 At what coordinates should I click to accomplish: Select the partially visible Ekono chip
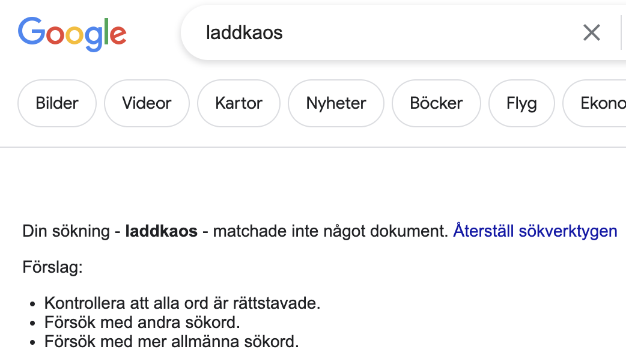(595, 103)
